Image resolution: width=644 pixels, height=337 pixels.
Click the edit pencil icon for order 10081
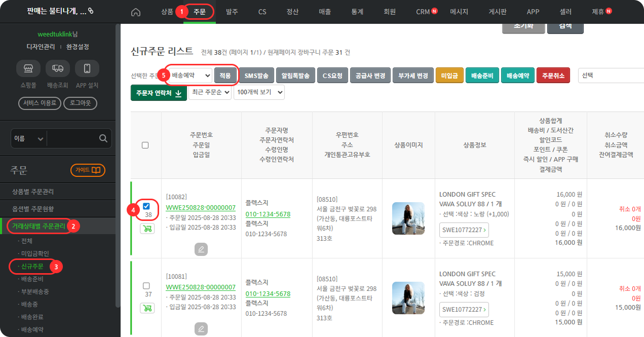click(201, 329)
